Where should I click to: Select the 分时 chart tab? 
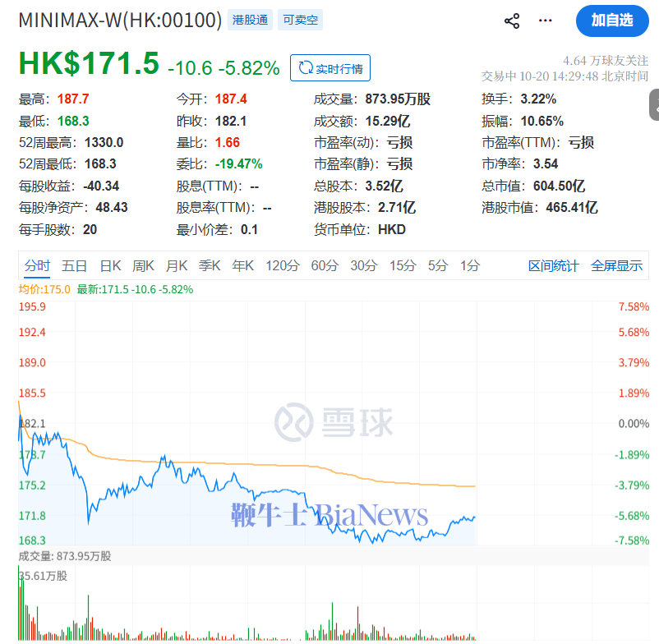[37, 265]
